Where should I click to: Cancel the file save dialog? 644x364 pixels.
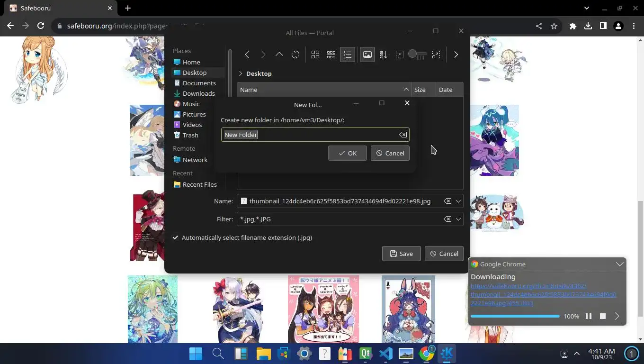[444, 254]
